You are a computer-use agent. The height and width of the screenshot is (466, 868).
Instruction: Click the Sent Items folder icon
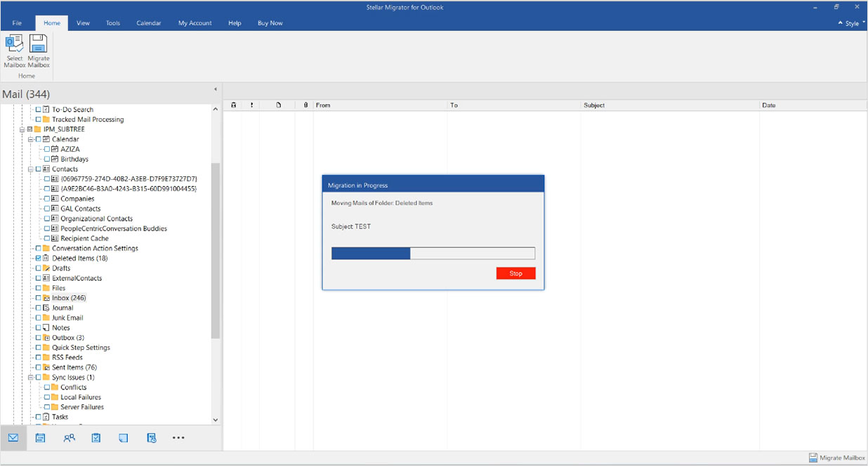46,368
